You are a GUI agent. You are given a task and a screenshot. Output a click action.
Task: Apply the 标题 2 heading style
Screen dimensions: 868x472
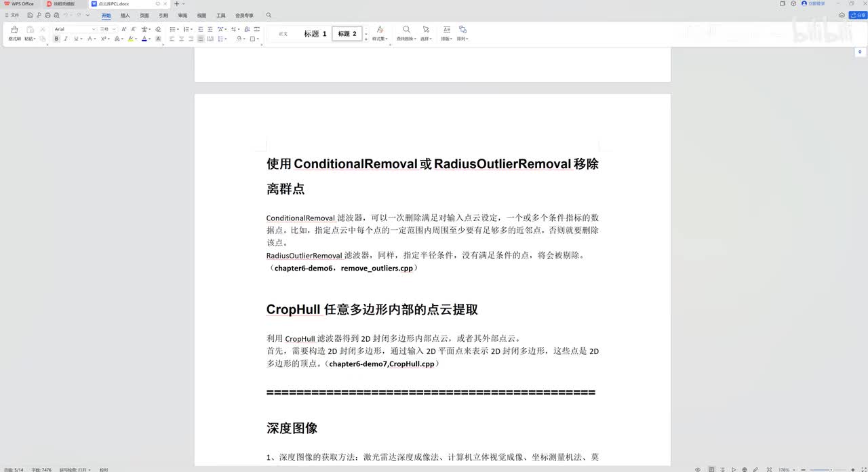pos(347,33)
